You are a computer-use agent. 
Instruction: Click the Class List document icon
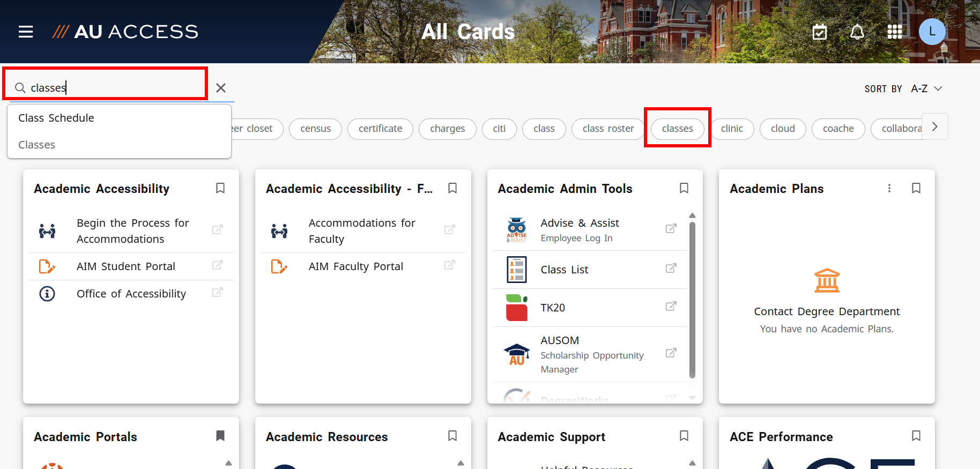(517, 270)
